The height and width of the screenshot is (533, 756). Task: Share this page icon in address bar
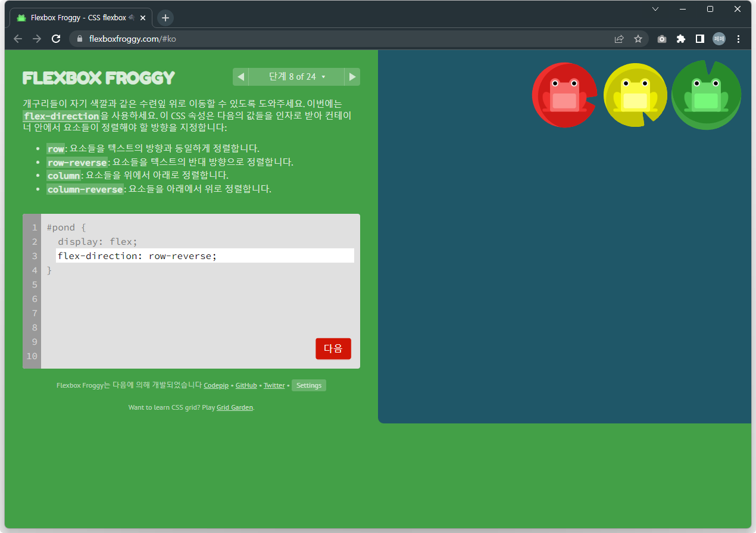point(619,39)
